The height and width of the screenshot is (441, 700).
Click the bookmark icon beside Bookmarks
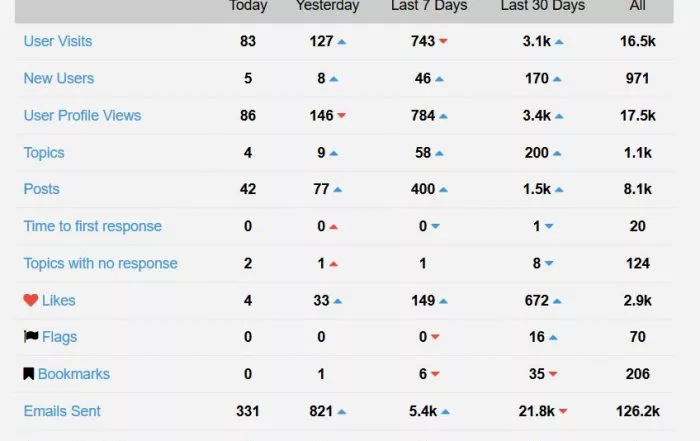pos(29,374)
